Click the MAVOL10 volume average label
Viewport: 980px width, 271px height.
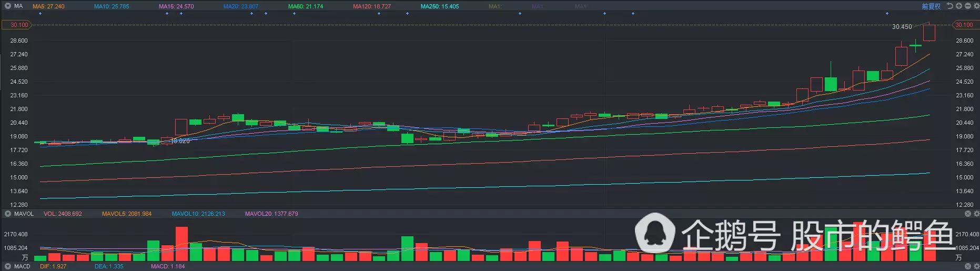198,214
